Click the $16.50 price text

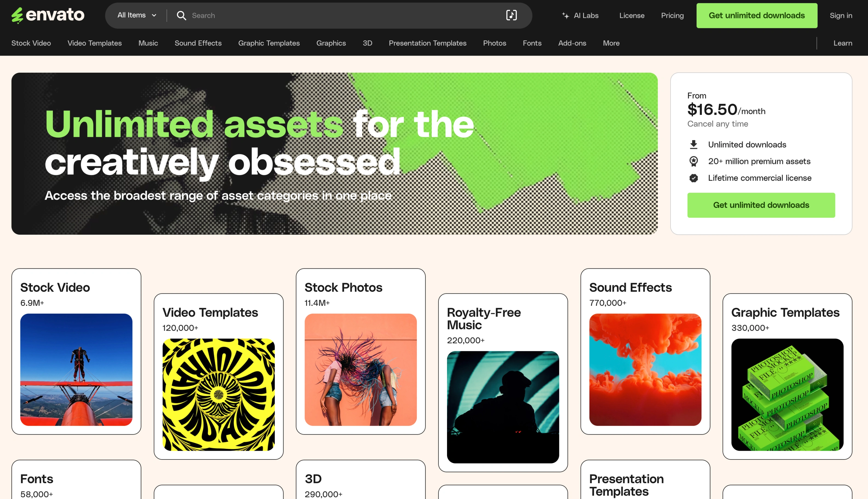click(x=712, y=110)
